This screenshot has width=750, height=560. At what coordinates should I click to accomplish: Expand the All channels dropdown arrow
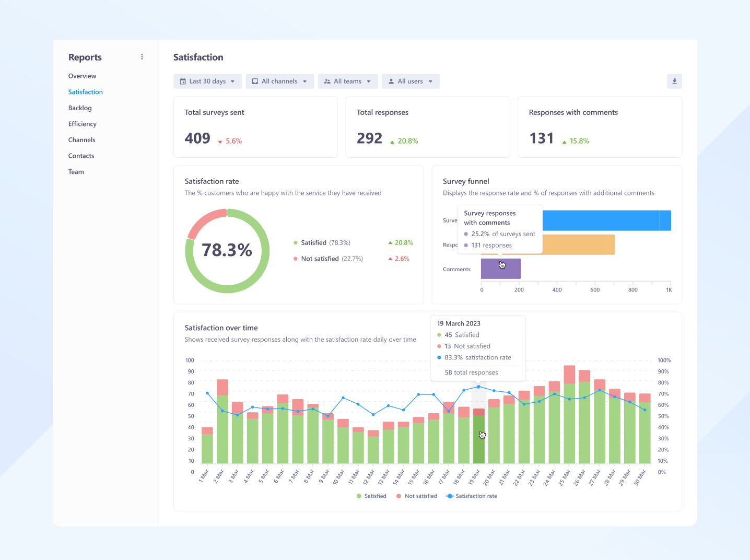coord(305,81)
